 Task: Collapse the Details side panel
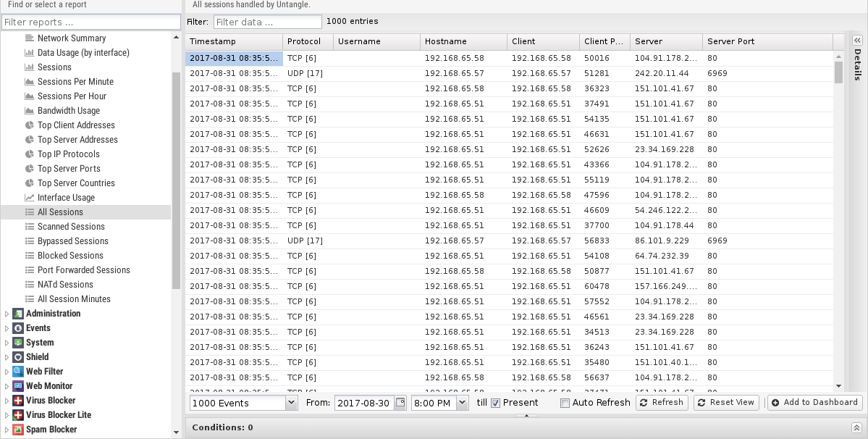click(x=857, y=41)
